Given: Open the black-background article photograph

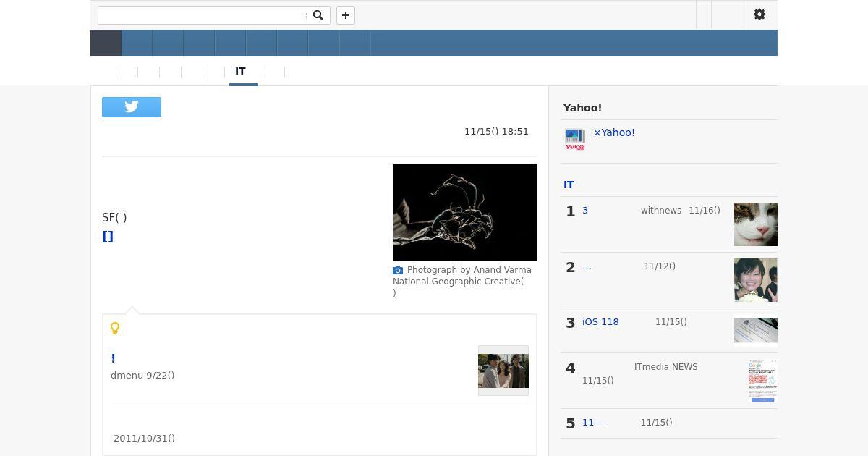Looking at the screenshot, I should [465, 212].
